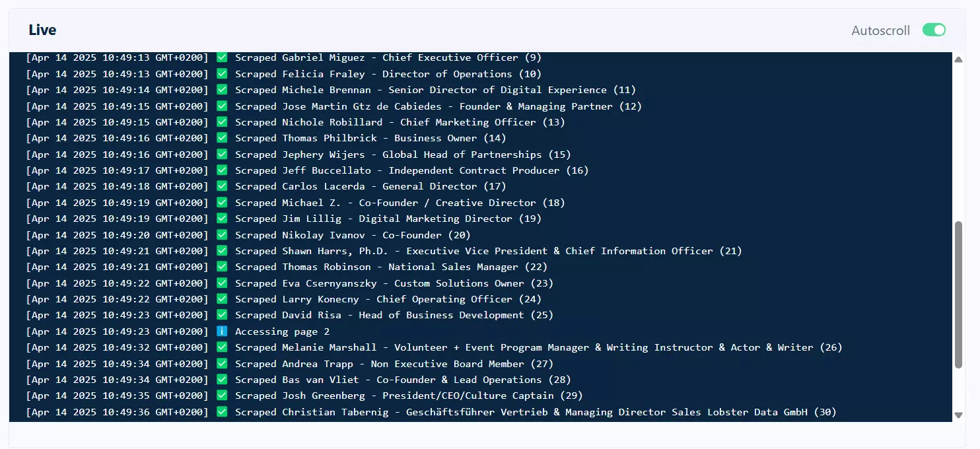
Task: Click green check icon on Josh Greenberg line
Action: tap(222, 396)
